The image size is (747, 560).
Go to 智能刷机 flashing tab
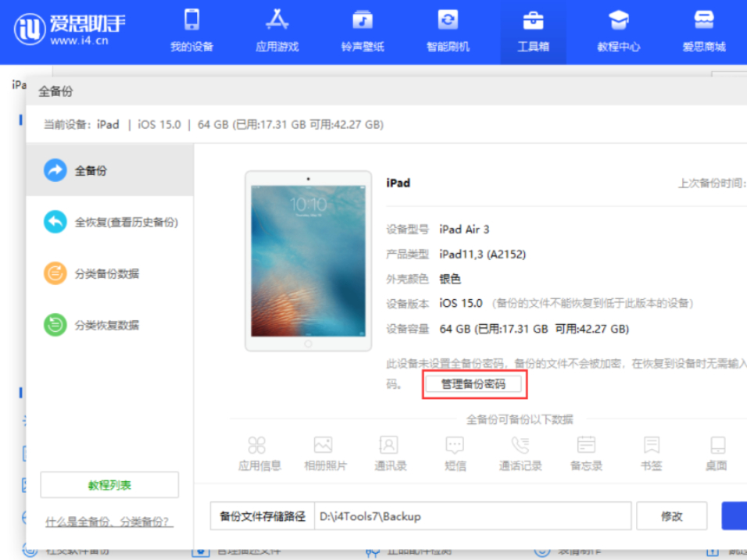448,31
